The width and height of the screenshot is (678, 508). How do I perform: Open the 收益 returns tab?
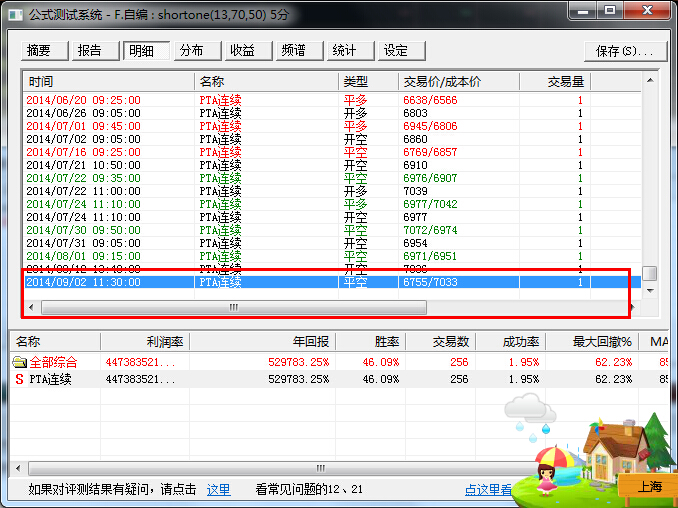(x=243, y=51)
